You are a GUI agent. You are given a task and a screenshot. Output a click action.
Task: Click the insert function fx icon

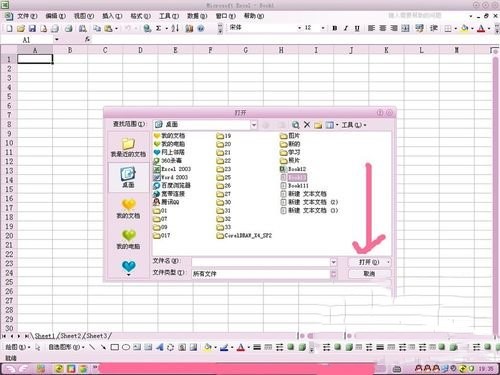(x=87, y=39)
